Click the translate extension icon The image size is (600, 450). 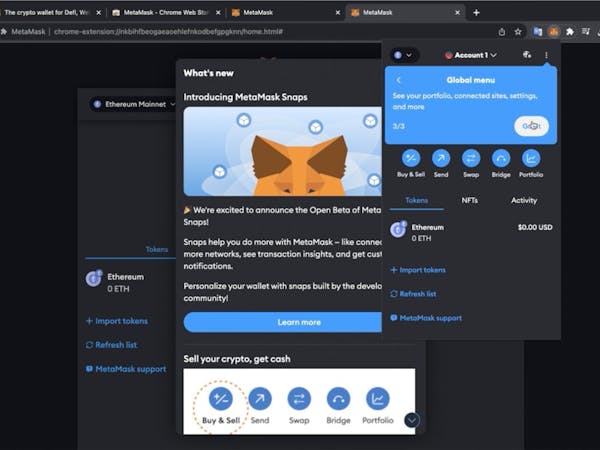point(538,32)
